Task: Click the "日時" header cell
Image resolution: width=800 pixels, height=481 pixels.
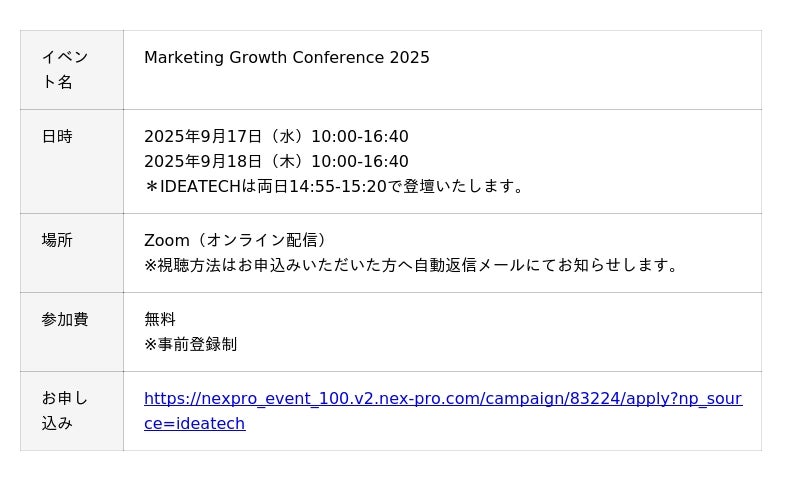Action: 57,137
